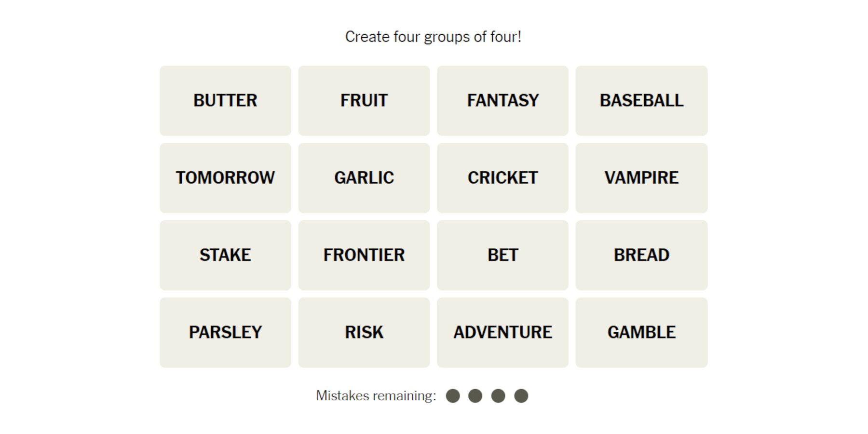Viewport: 868px width, 434px height.
Task: Choose the PARSLEY word tile
Action: 225,332
